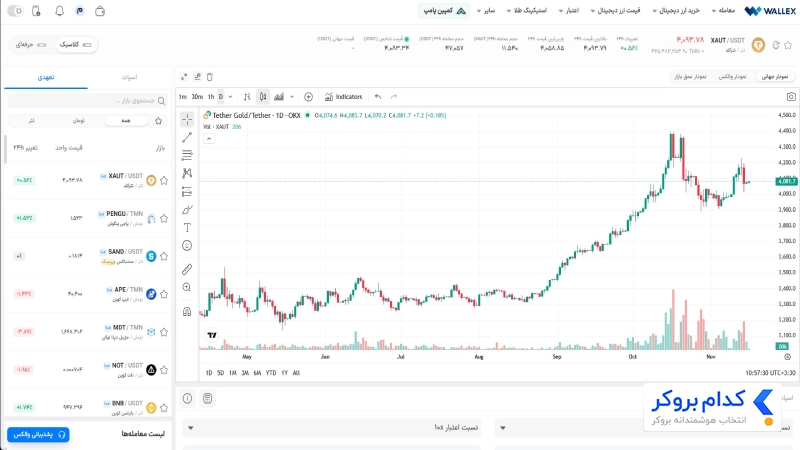Screen dimensions: 800x450
Task: Open the اعتبار navigation dropdown
Action: (569, 11)
